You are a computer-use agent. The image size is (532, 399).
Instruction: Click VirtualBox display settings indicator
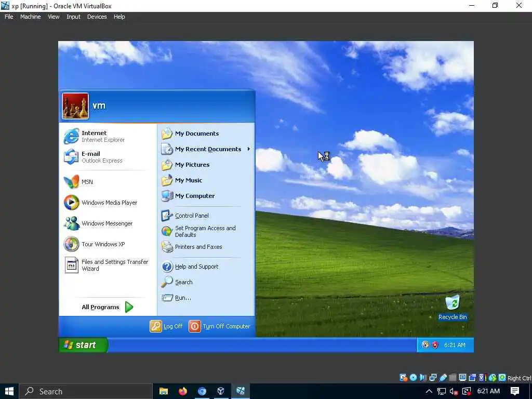(x=462, y=378)
